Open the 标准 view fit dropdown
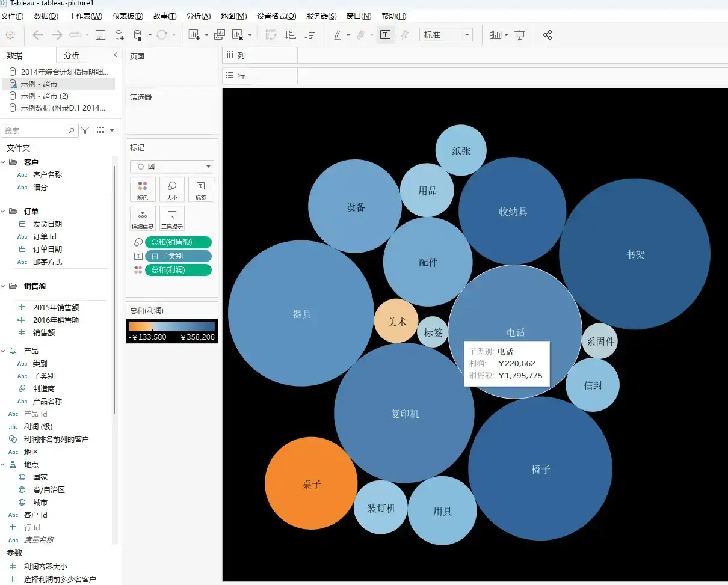 click(x=446, y=35)
